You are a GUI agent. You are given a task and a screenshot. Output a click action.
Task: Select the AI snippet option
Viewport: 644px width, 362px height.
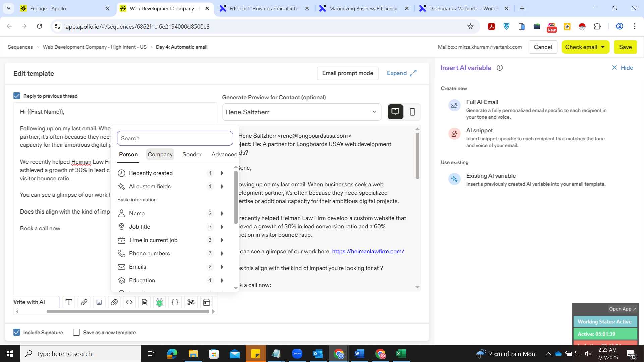[528, 138]
